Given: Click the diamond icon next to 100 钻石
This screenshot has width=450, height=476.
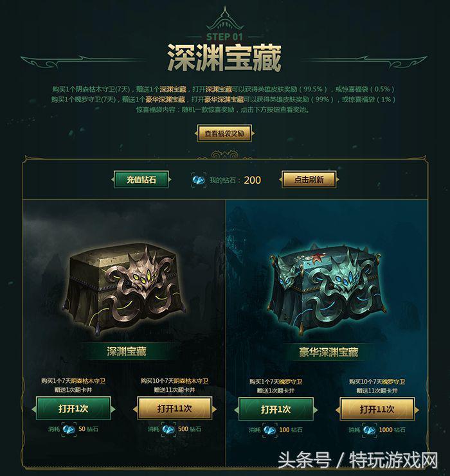Looking at the screenshot, I should click(270, 430).
